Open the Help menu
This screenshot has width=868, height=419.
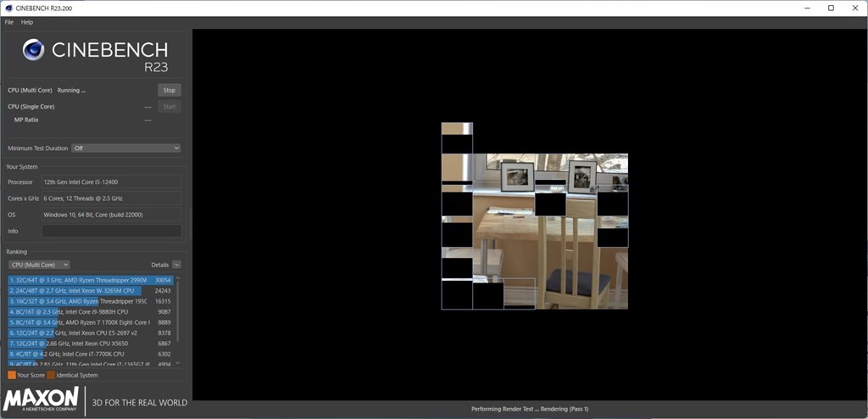(27, 22)
